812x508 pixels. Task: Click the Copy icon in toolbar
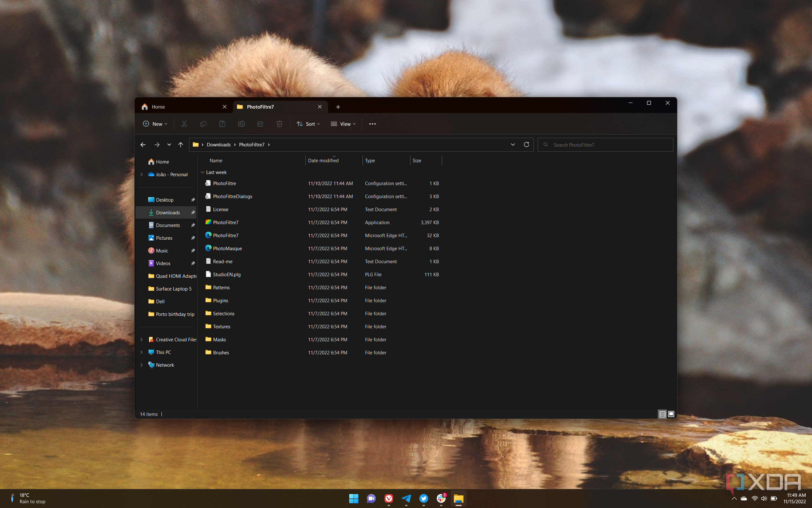tap(203, 124)
